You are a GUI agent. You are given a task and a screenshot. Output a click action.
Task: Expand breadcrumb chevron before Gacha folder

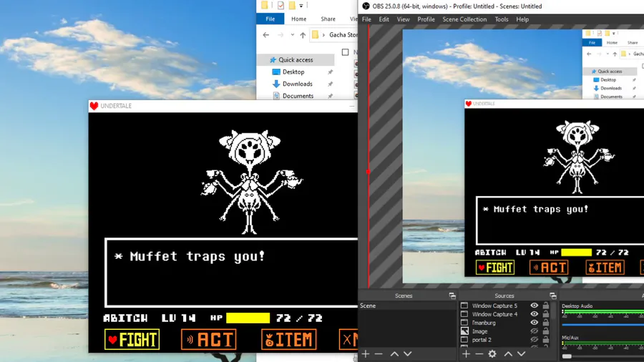pyautogui.click(x=323, y=35)
